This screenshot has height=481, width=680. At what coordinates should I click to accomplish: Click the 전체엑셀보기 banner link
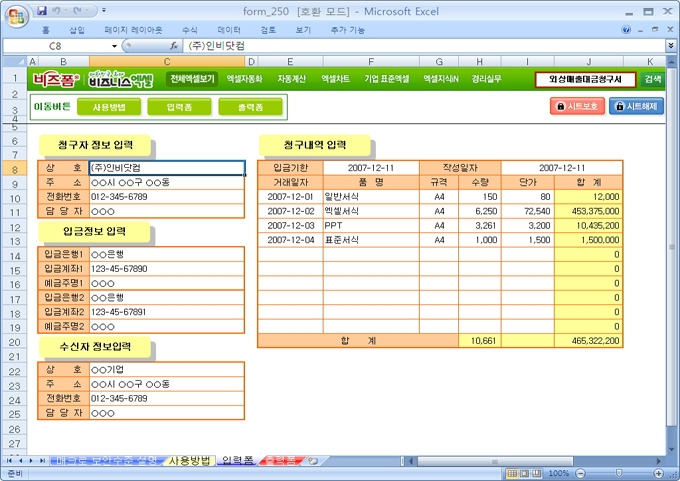(x=192, y=79)
